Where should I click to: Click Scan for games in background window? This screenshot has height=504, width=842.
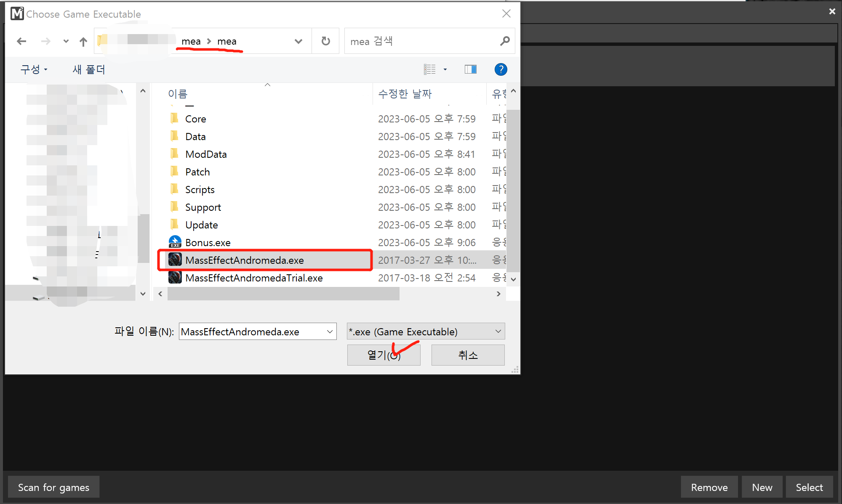point(54,487)
